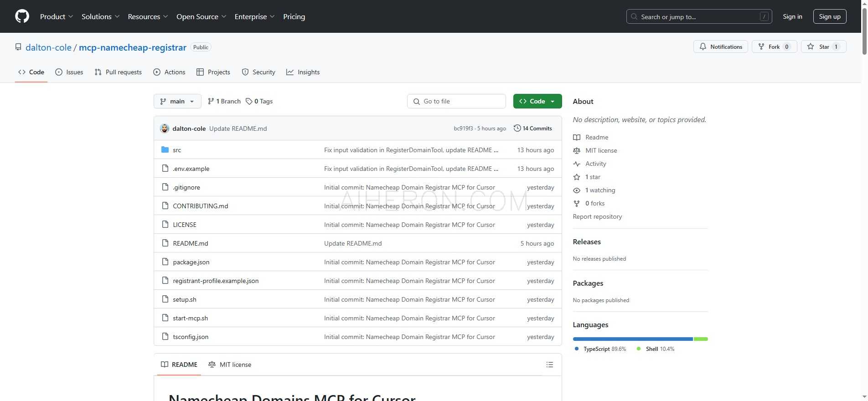Click the Go to file input field
Viewport: 868px width, 401px height.
pos(456,101)
